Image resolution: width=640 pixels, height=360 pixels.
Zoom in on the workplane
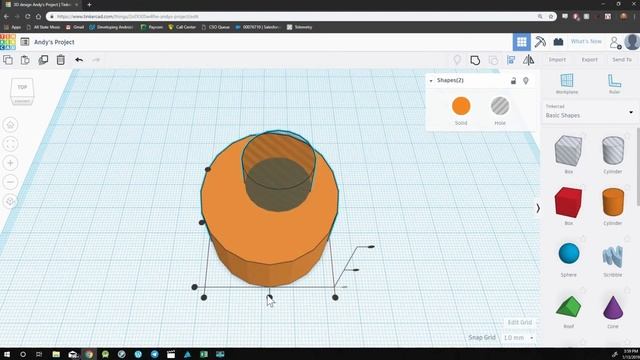[11, 163]
